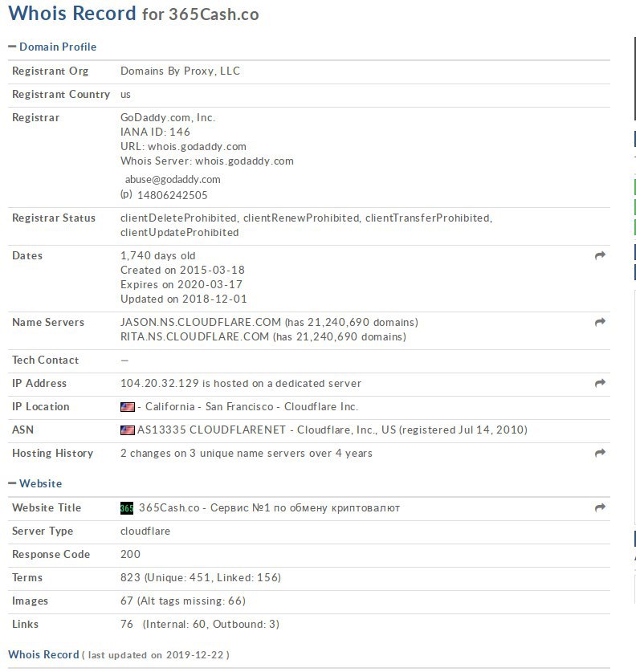Click the share arrow in the Dates row

[600, 255]
